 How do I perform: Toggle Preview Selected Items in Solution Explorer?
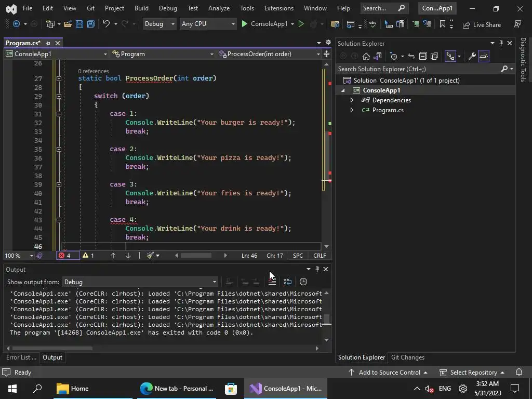(484, 56)
